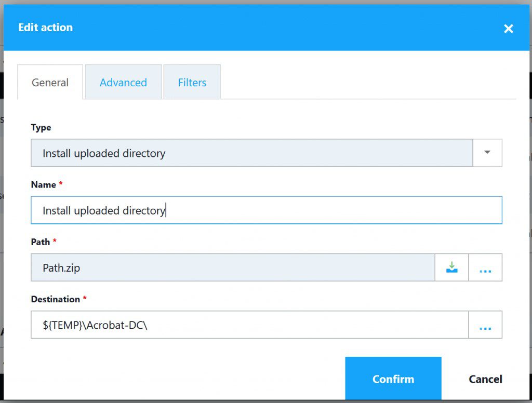Click the download icon beside Path field
Viewport: 532px width, 403px height.
click(x=451, y=267)
